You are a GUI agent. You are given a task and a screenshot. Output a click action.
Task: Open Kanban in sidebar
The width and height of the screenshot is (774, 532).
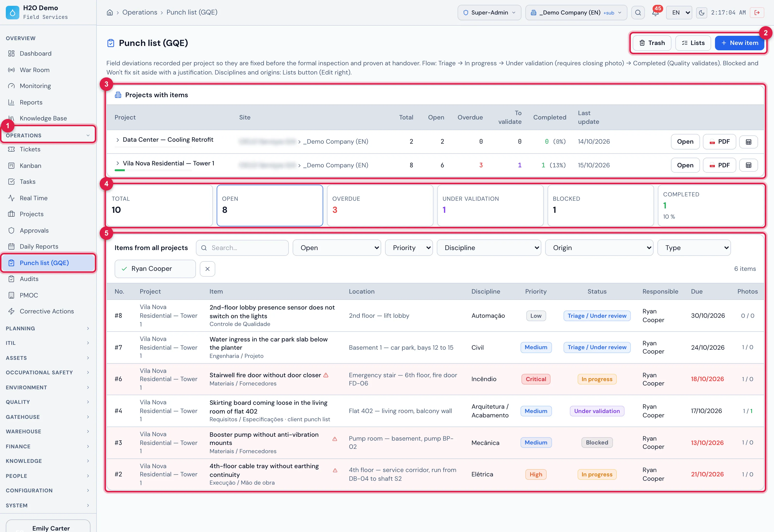pyautogui.click(x=48, y=166)
